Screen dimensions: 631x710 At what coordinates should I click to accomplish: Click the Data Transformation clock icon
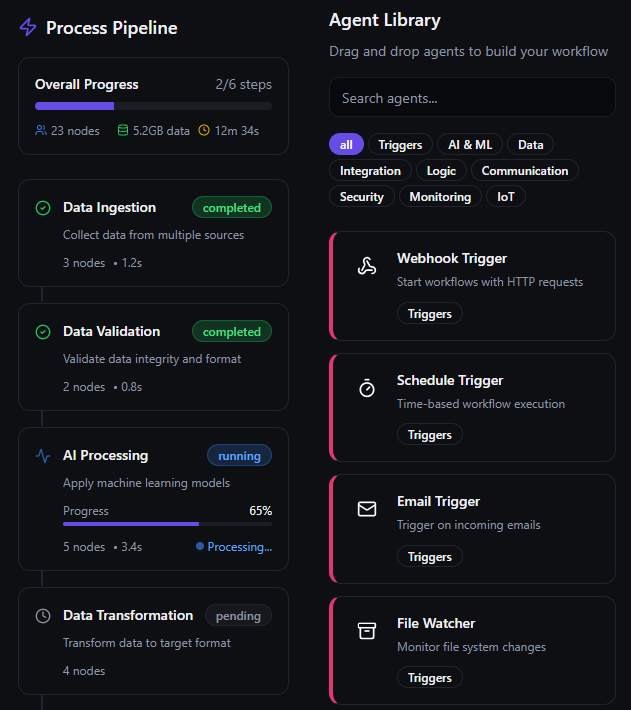(43, 616)
